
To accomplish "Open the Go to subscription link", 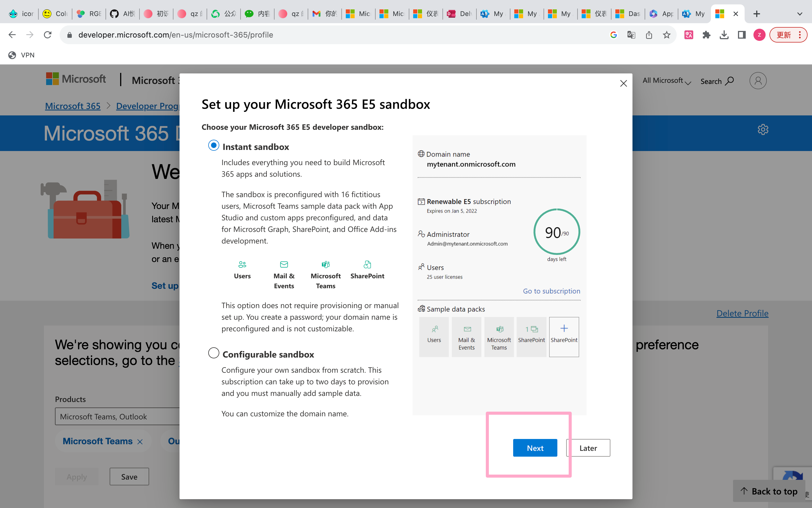I will pyautogui.click(x=552, y=291).
